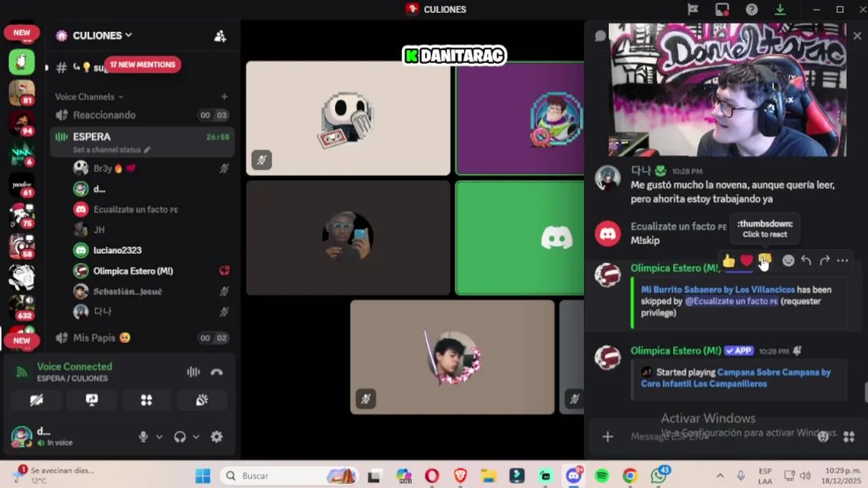Toggle the chat bubble icon in the panel header
The height and width of the screenshot is (488, 868).
[x=600, y=36]
